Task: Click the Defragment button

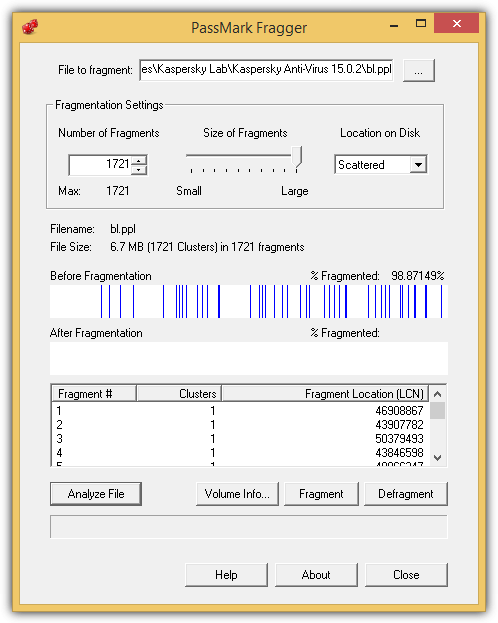Action: pos(406,494)
